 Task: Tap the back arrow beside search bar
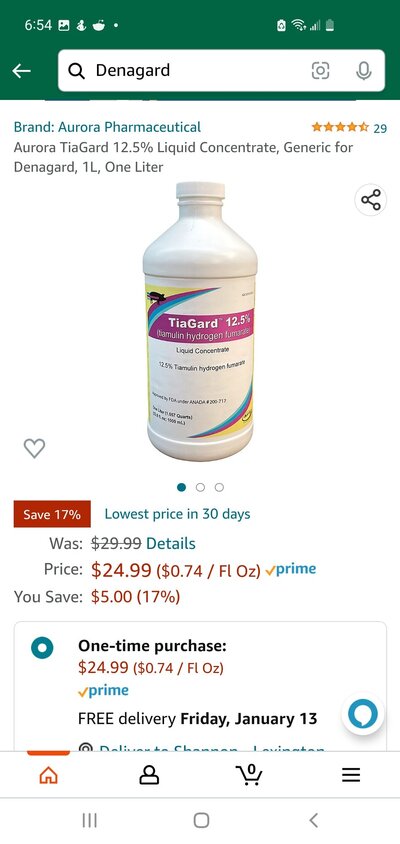22,71
